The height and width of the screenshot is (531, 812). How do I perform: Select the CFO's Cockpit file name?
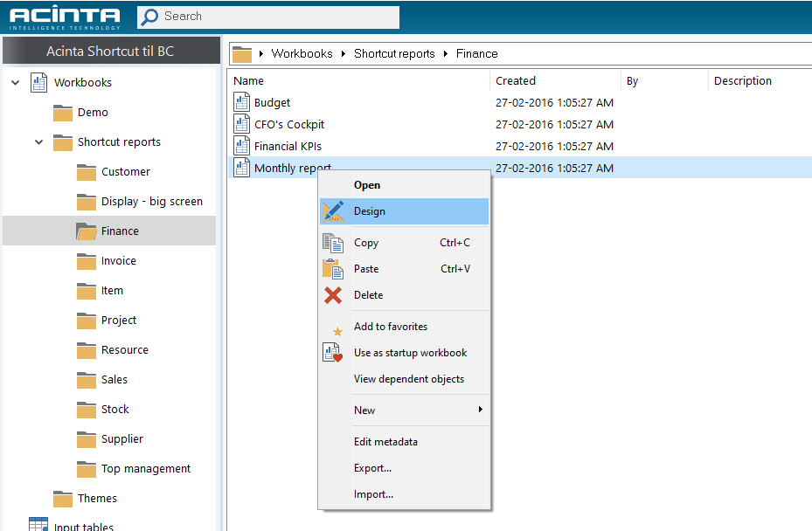coord(289,124)
